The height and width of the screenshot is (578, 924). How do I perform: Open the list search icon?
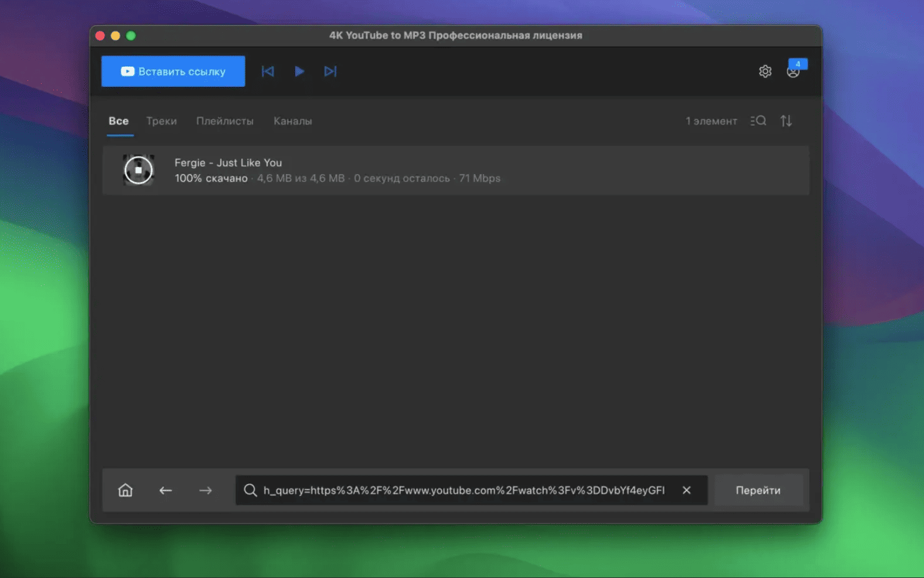(x=758, y=121)
